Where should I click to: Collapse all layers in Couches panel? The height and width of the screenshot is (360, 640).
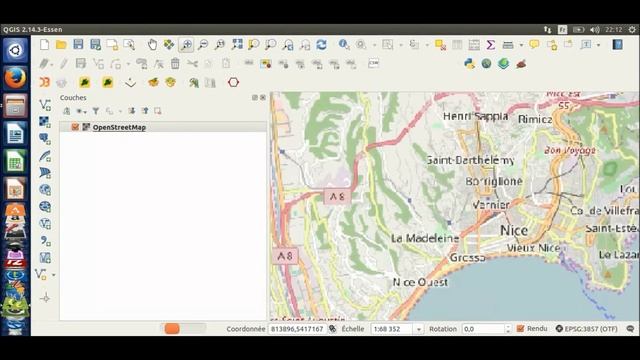(145, 111)
